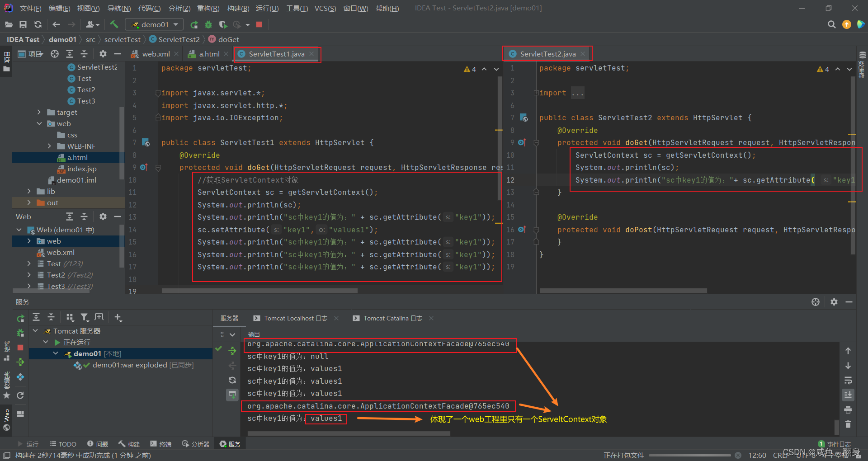Print console output with printer icon
Image resolution: width=868 pixels, height=461 pixels.
[x=848, y=410]
